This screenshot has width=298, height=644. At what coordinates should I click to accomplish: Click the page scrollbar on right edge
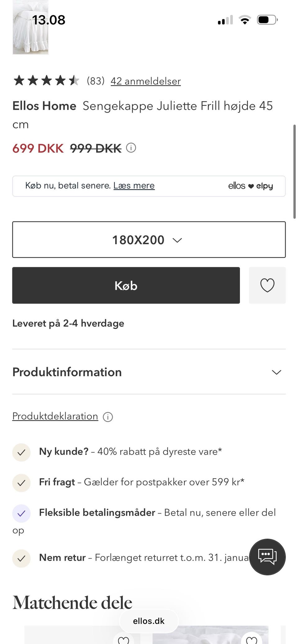pyautogui.click(x=294, y=171)
